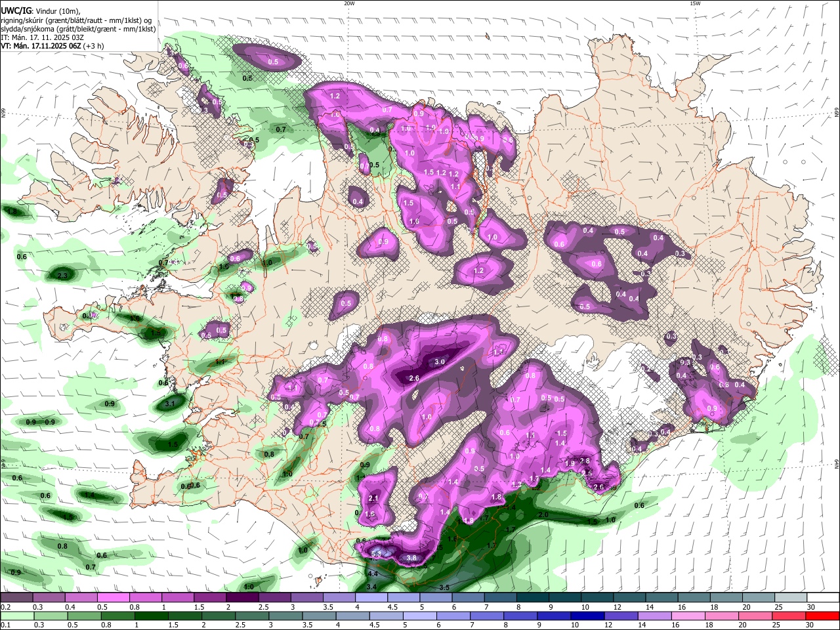Click the snow-scale swatch between 25 and 30
Image resolution: width=840 pixels, height=630 pixels.
point(791,598)
